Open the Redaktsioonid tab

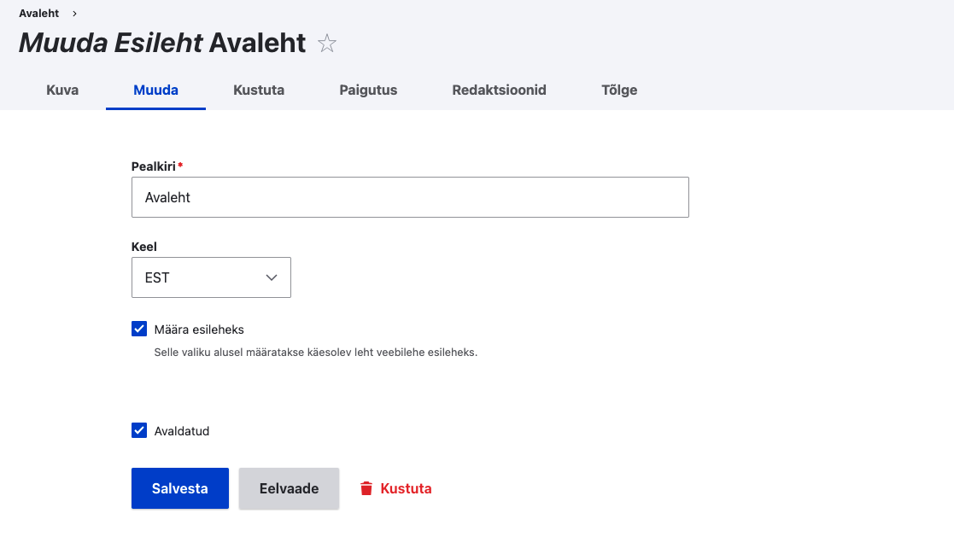[499, 90]
